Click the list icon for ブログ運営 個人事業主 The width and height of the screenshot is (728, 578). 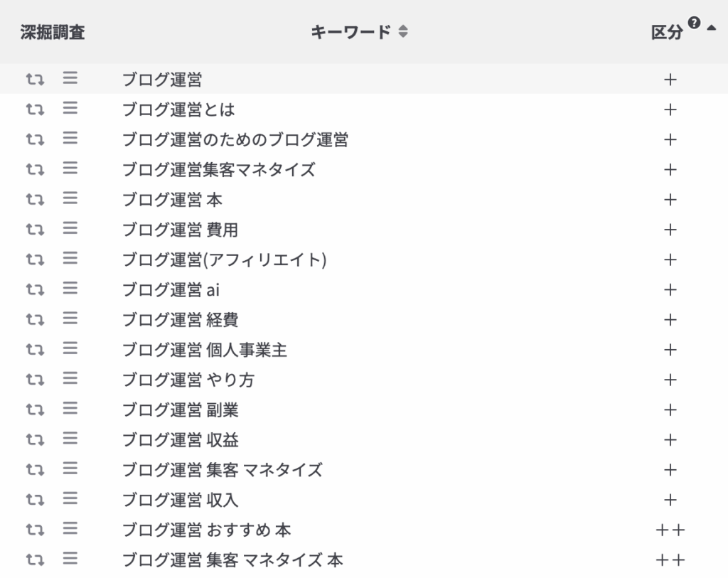click(70, 349)
